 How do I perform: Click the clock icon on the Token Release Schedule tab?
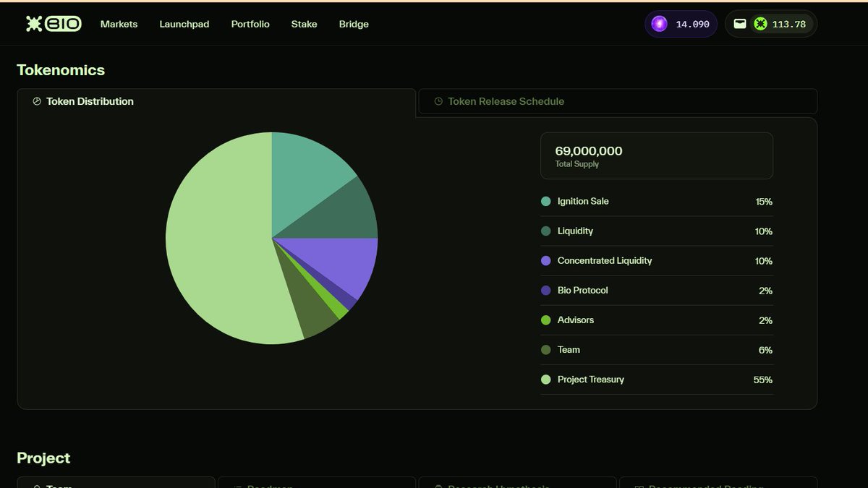tap(438, 101)
